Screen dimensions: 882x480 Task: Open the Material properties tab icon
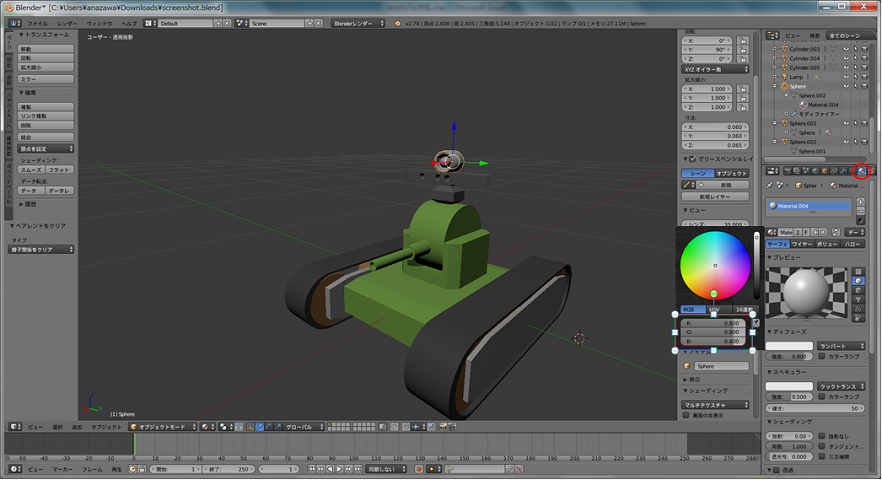click(x=861, y=171)
